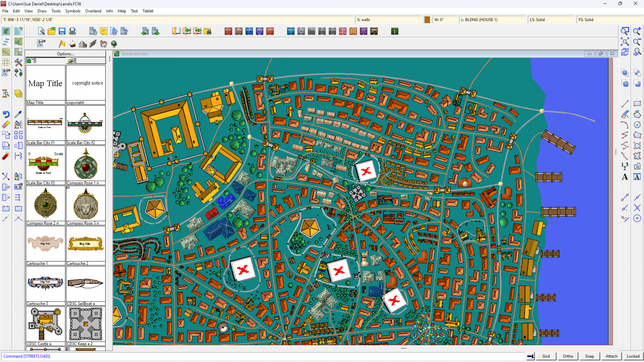Select the Text tool

coord(625,177)
